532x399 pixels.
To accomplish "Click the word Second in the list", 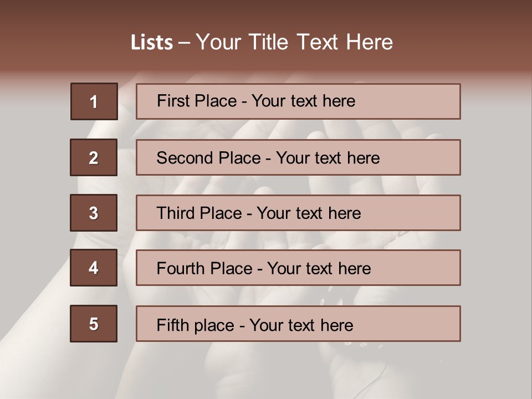I will (185, 158).
